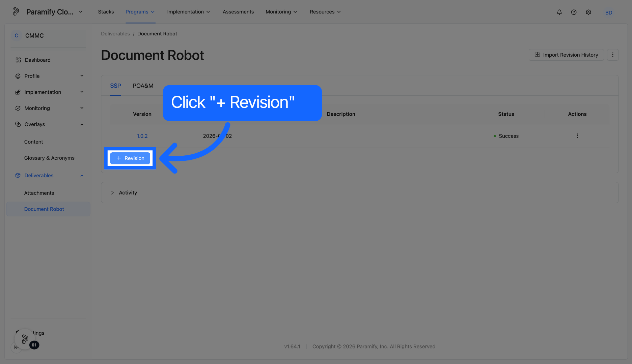
Task: Switch to the SSP tab
Action: [115, 86]
